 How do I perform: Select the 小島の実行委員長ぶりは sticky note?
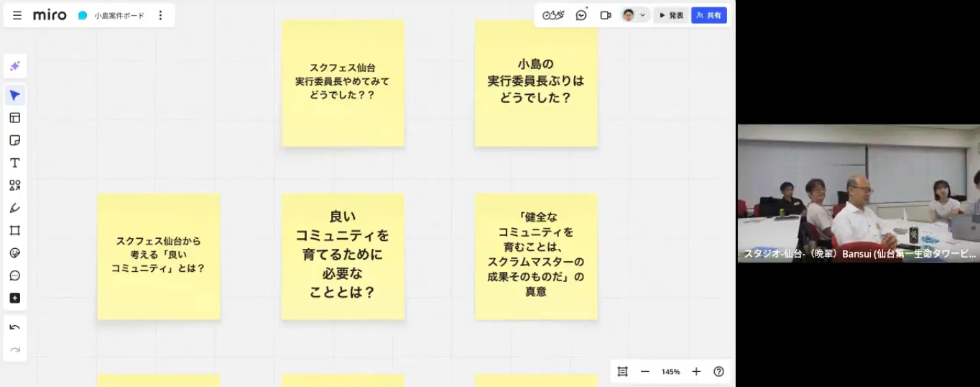[x=536, y=83]
